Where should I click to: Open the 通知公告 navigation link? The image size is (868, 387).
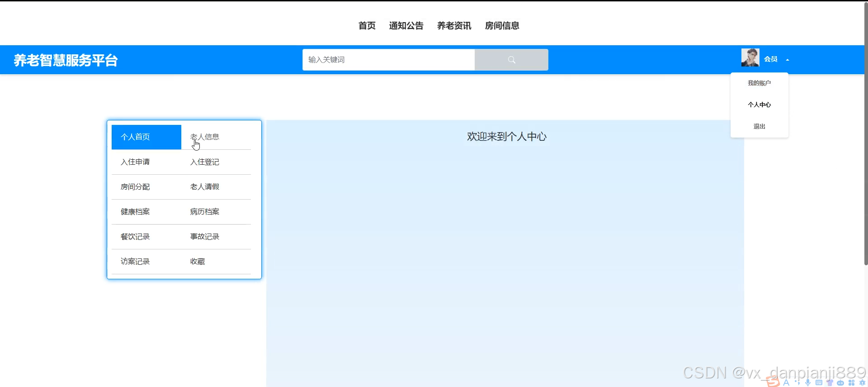(x=406, y=26)
